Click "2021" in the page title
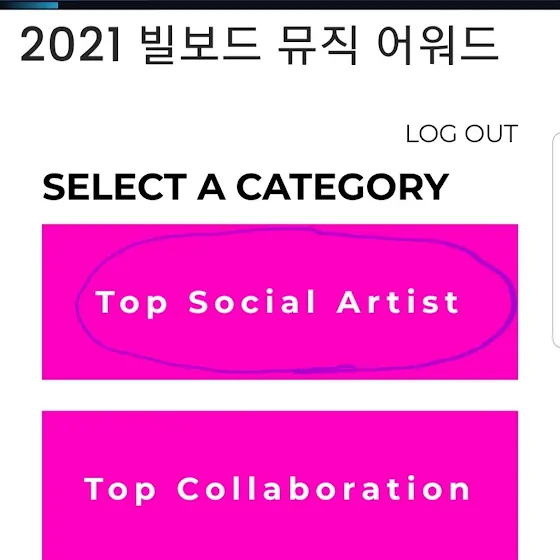This screenshot has width=560, height=560. (70, 45)
